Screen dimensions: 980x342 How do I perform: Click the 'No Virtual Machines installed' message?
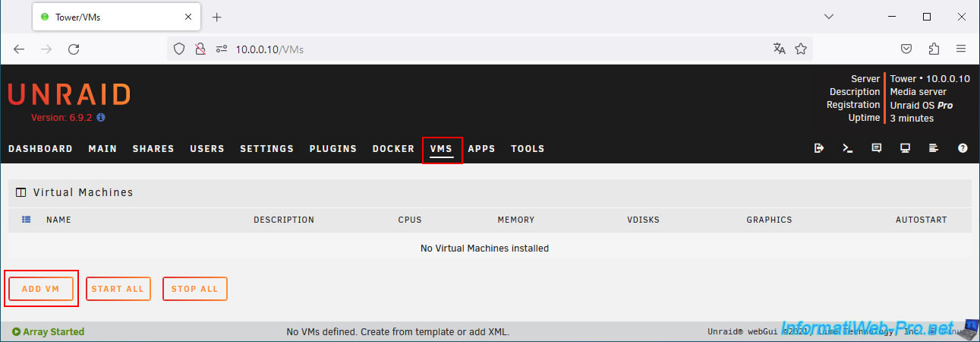pos(484,248)
